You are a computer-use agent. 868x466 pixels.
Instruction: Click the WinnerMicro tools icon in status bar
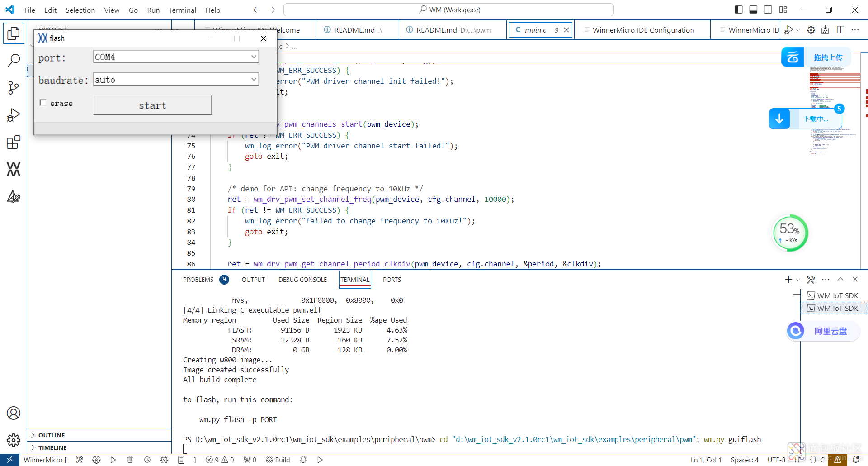pyautogui.click(x=80, y=460)
